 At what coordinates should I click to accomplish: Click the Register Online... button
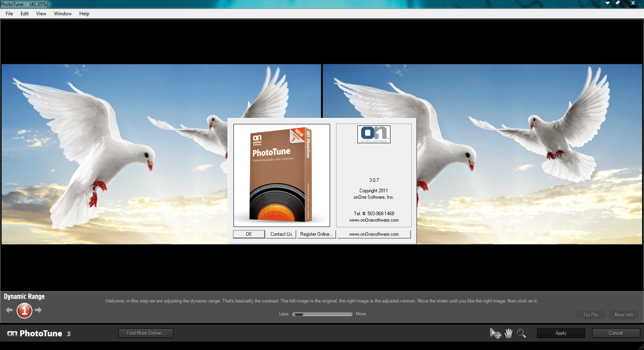(x=316, y=234)
